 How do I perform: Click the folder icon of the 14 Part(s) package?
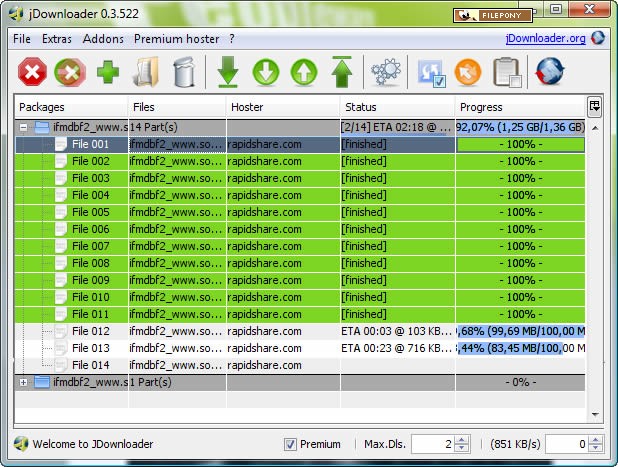tap(42, 127)
